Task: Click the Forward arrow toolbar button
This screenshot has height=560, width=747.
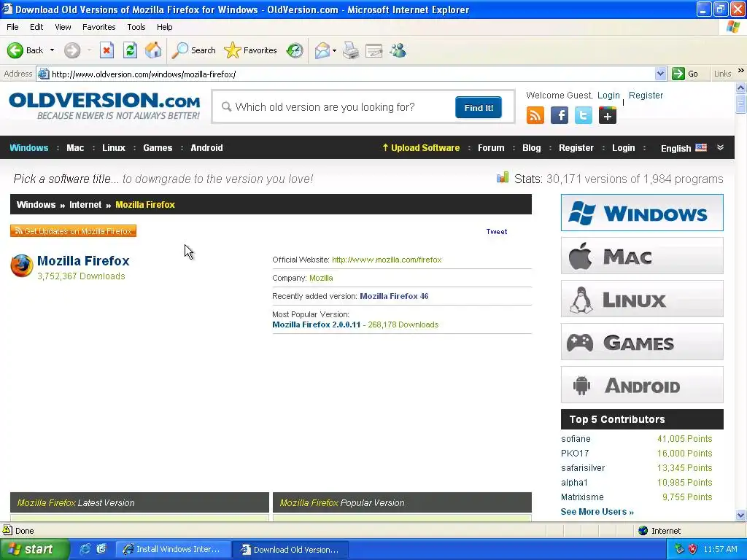Action: point(72,50)
